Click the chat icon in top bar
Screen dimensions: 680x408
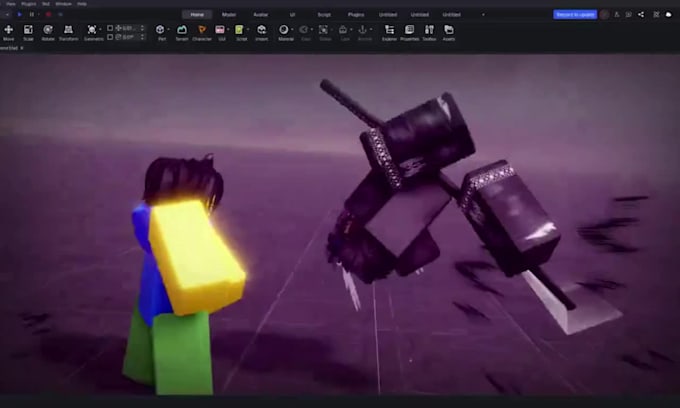pos(628,15)
